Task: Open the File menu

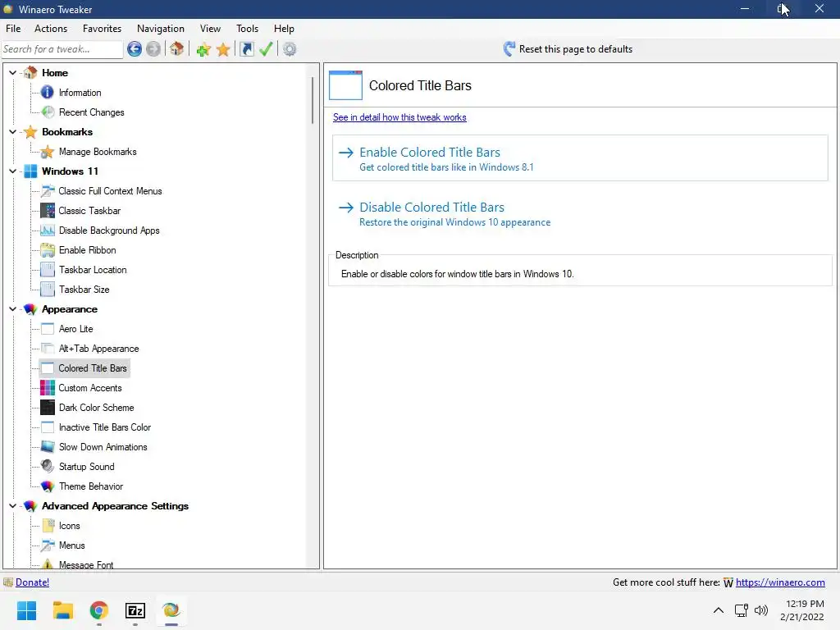Action: [x=13, y=29]
